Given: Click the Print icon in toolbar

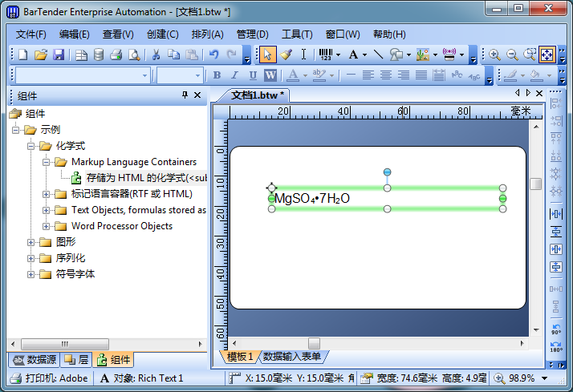Looking at the screenshot, I should tap(116, 55).
